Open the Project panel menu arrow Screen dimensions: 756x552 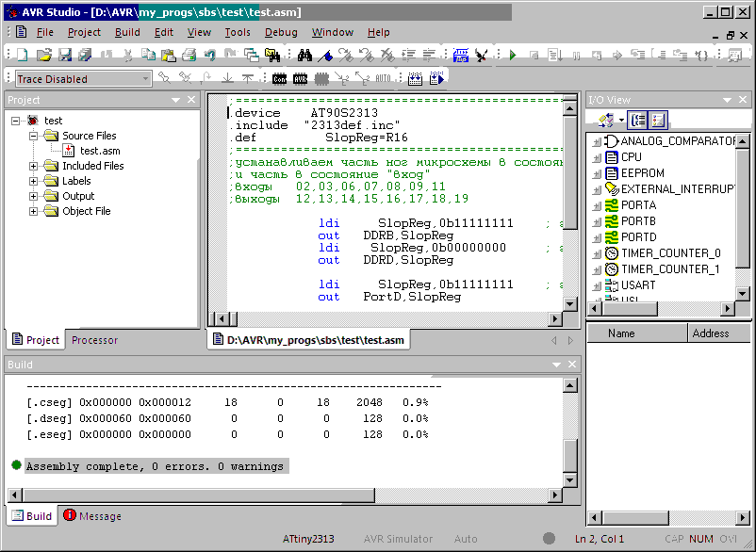point(175,100)
